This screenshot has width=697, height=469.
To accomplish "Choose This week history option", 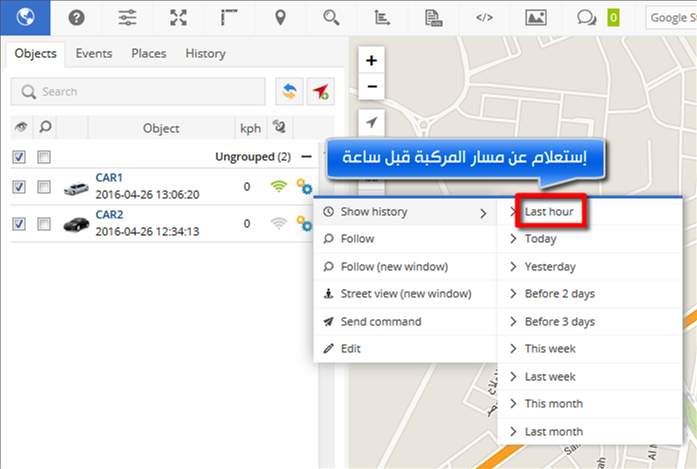I will point(590,349).
